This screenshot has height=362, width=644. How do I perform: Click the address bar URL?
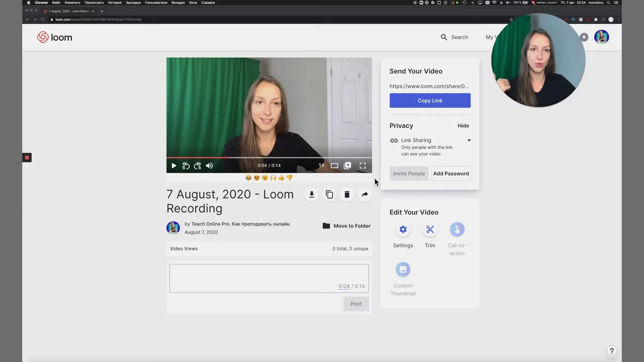[98, 19]
